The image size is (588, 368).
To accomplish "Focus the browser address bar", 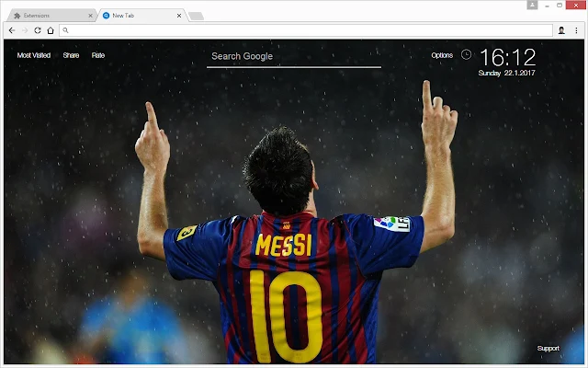I will 306,30.
